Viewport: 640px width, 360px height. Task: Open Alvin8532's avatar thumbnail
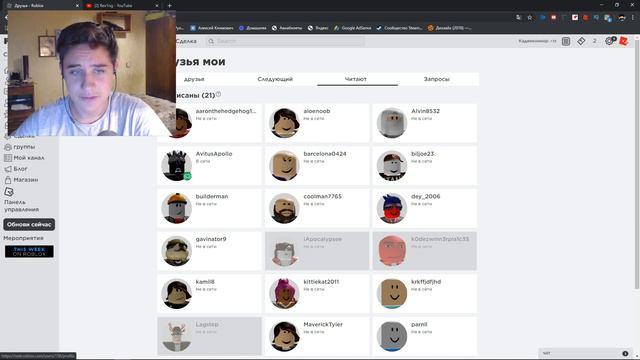click(x=392, y=123)
